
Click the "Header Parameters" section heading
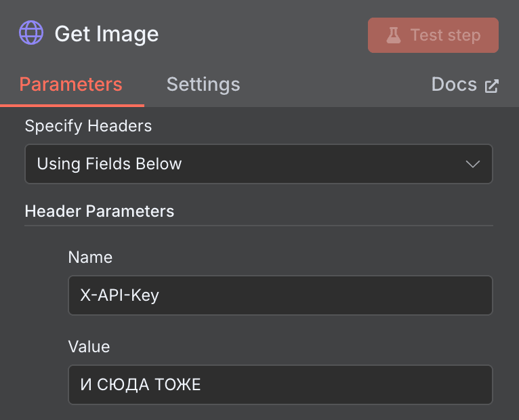(99, 211)
